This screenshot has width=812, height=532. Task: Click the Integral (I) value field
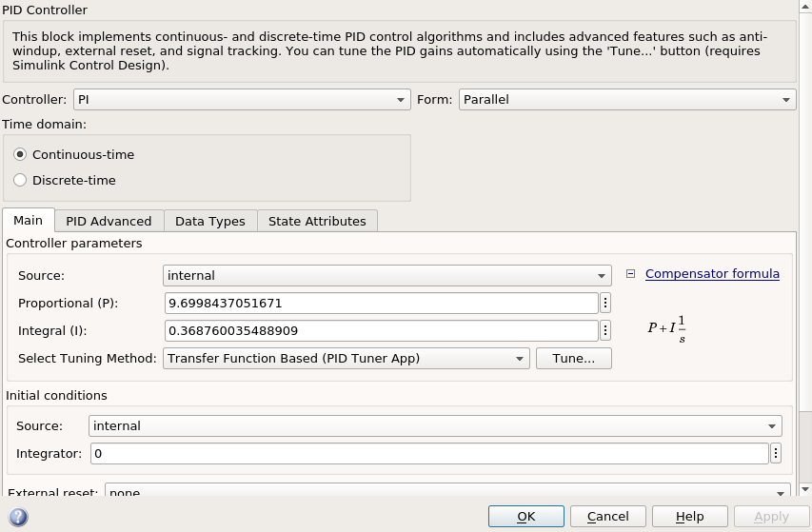point(382,330)
